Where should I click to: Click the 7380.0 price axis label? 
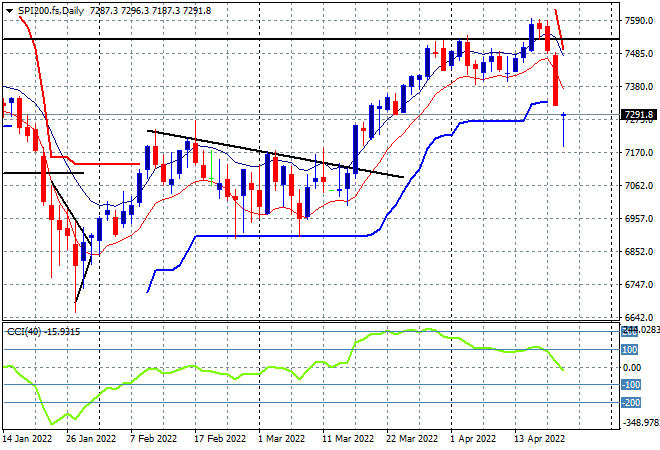click(639, 86)
